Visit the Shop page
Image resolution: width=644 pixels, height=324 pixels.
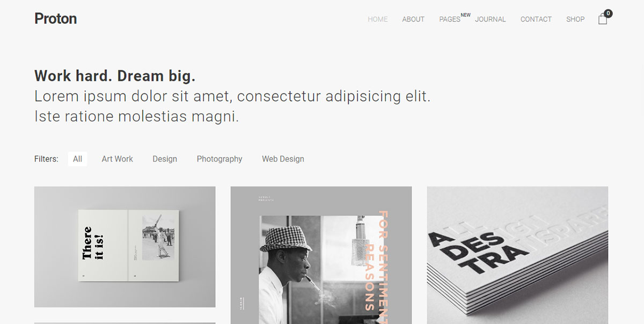[575, 19]
